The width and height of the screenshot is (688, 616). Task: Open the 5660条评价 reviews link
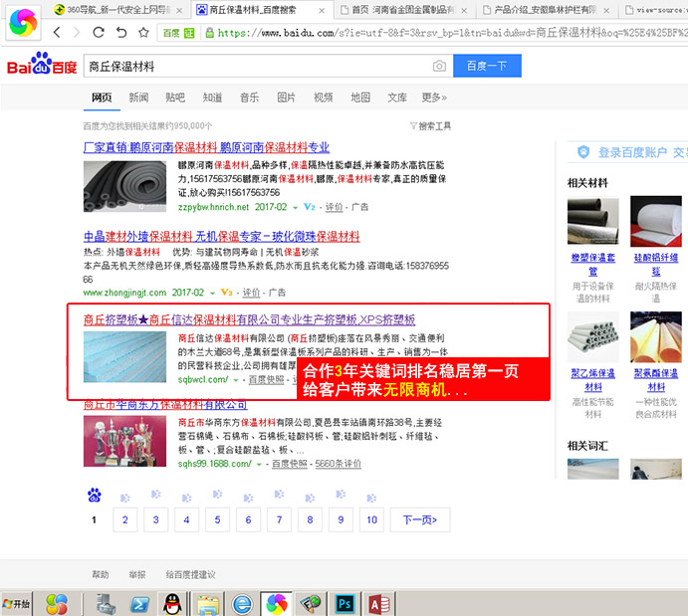coord(338,464)
